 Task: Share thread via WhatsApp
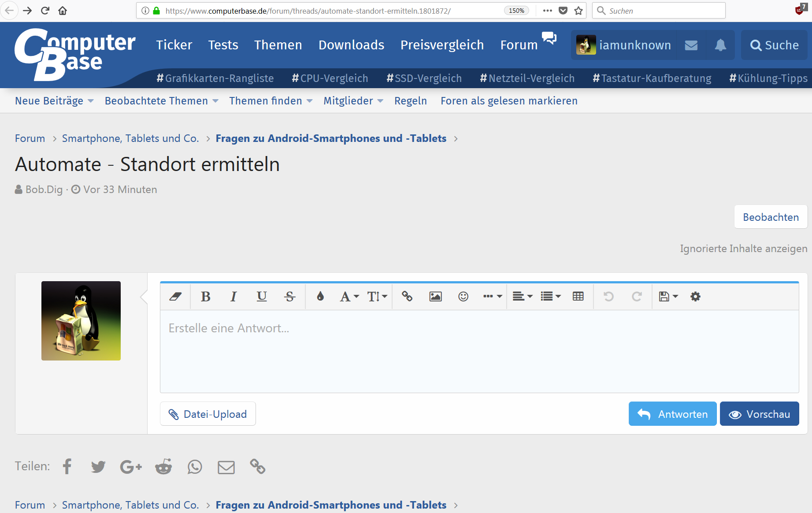tap(195, 466)
